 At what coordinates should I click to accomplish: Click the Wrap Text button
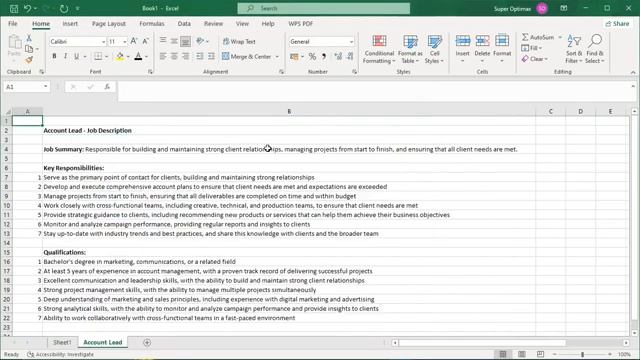(239, 41)
